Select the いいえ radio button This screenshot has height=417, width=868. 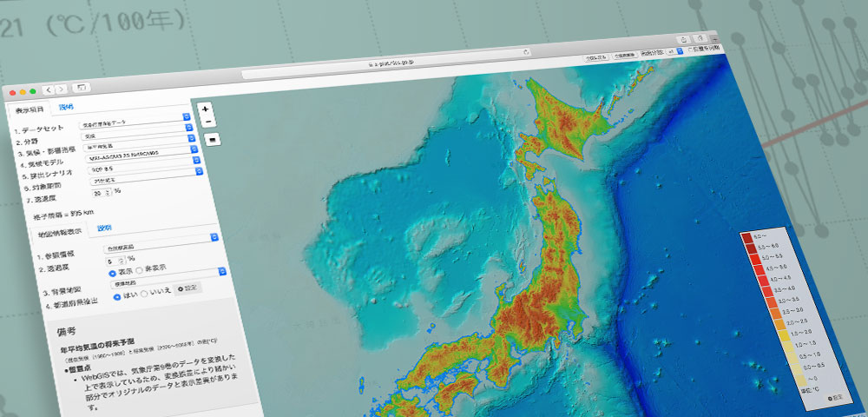click(144, 294)
